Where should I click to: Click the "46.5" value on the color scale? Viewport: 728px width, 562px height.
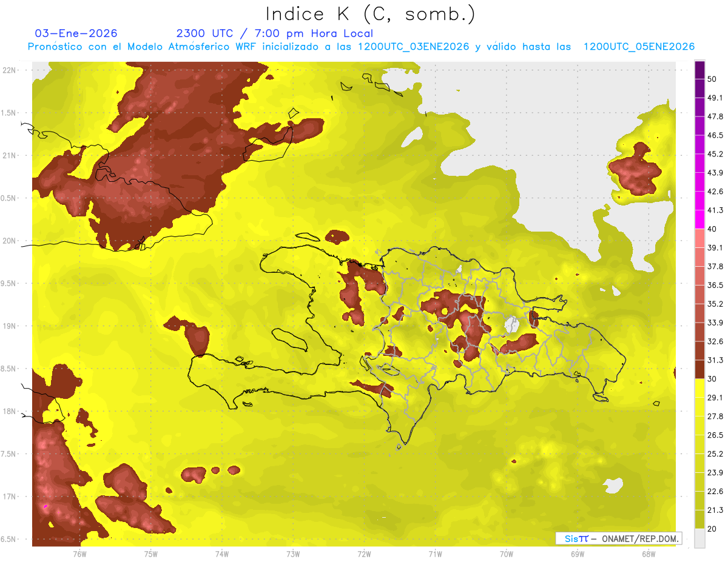(715, 135)
